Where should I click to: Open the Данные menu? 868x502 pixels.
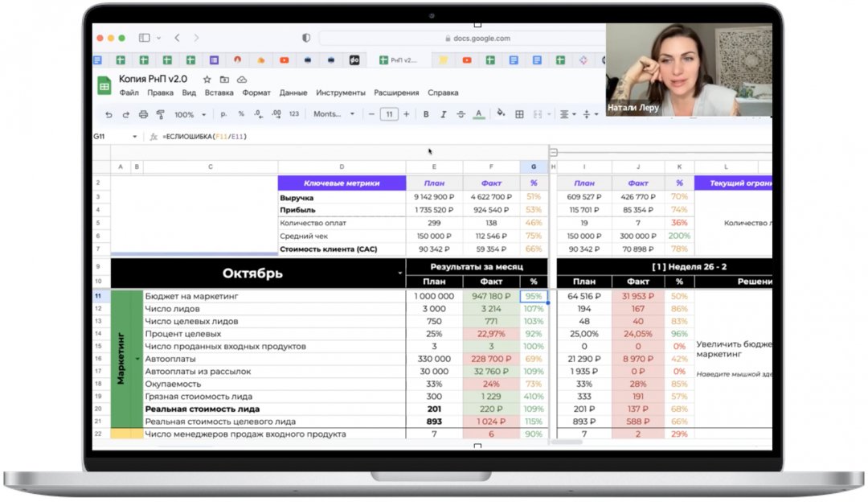[293, 93]
